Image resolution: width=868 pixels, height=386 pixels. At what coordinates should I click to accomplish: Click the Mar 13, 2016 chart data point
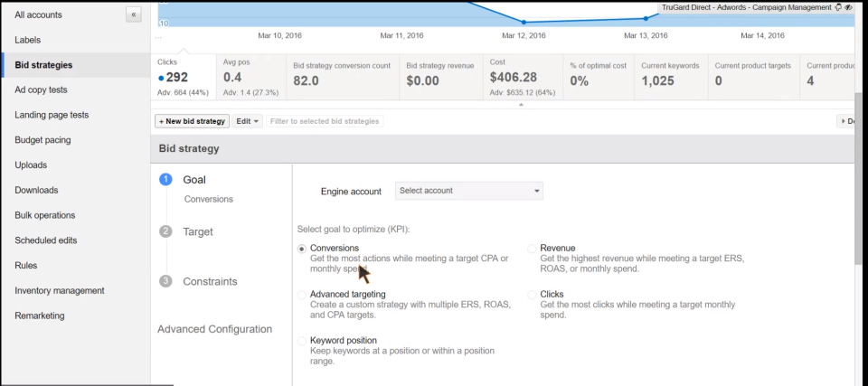[x=646, y=18]
